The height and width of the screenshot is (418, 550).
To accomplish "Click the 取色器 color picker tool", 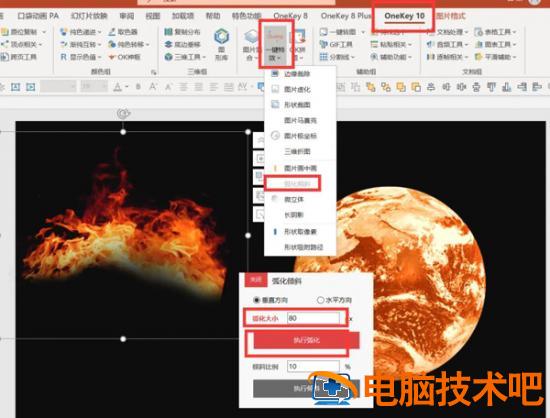I will [x=123, y=32].
